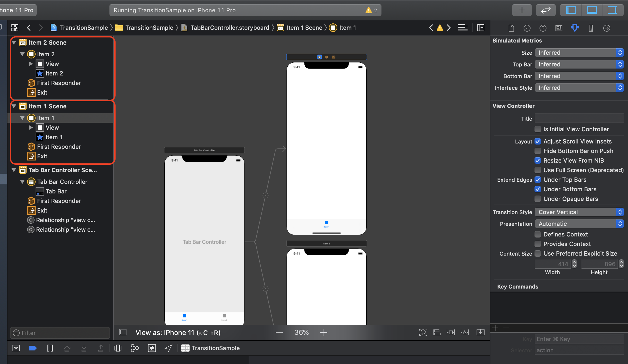Uncheck Under Top Bars option
Image resolution: width=628 pixels, height=364 pixels.
pos(538,180)
